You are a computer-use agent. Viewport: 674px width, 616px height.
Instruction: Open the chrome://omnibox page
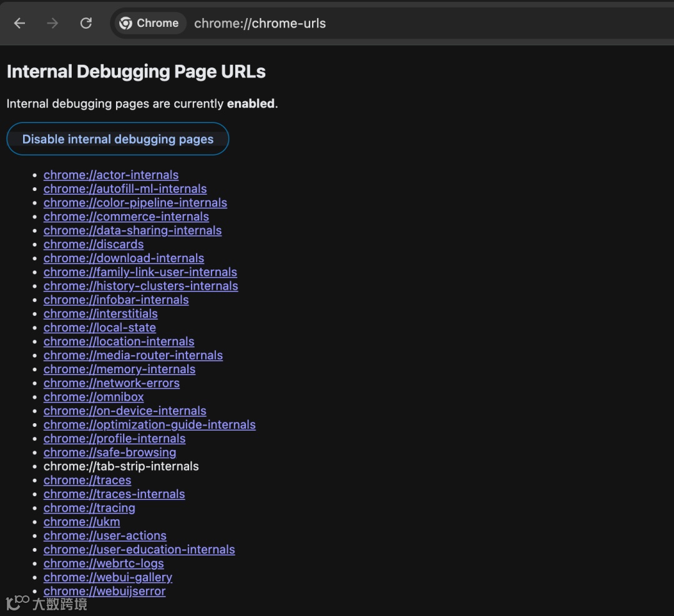click(x=94, y=397)
